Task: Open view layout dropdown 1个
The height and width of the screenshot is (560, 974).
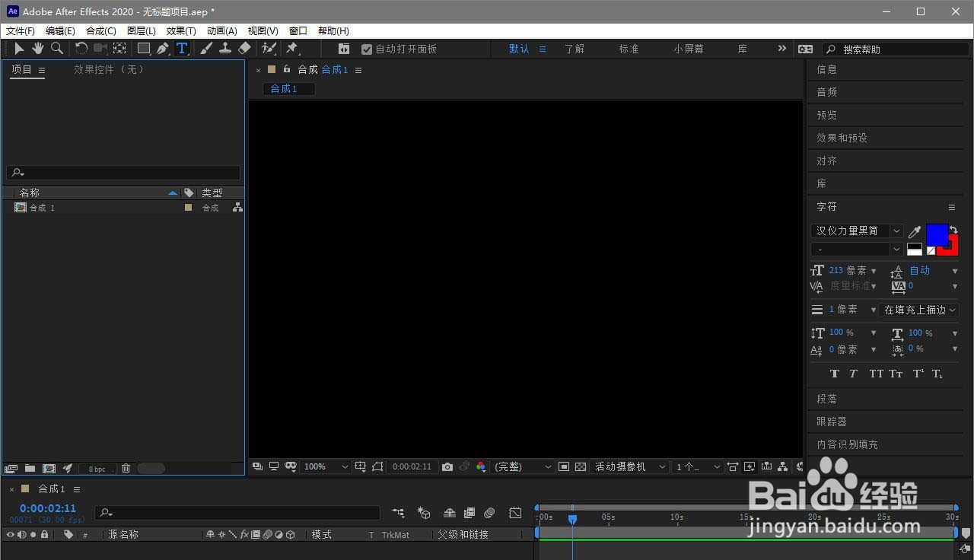Action: (698, 466)
